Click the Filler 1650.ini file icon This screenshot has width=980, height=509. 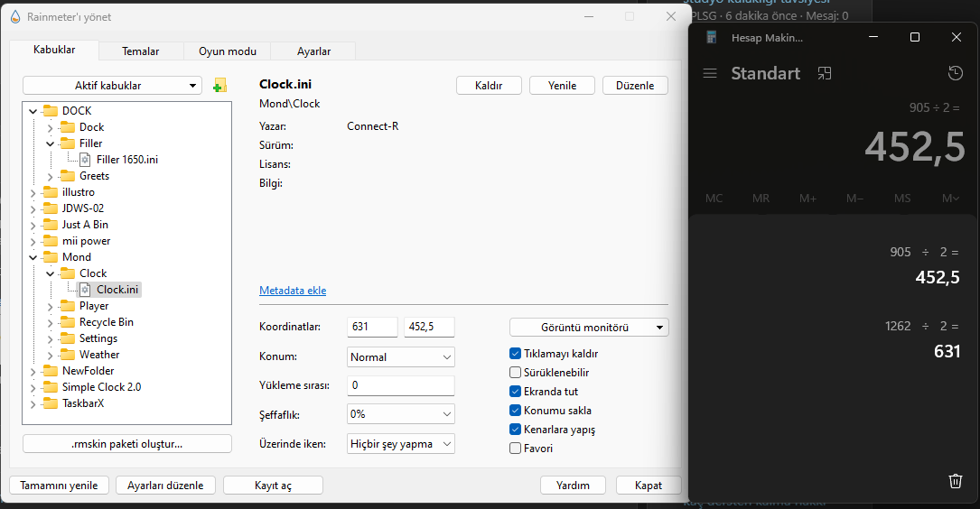point(86,160)
